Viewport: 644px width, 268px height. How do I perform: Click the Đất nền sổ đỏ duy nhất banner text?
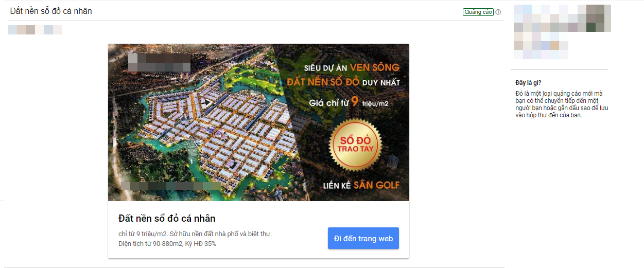point(343,82)
